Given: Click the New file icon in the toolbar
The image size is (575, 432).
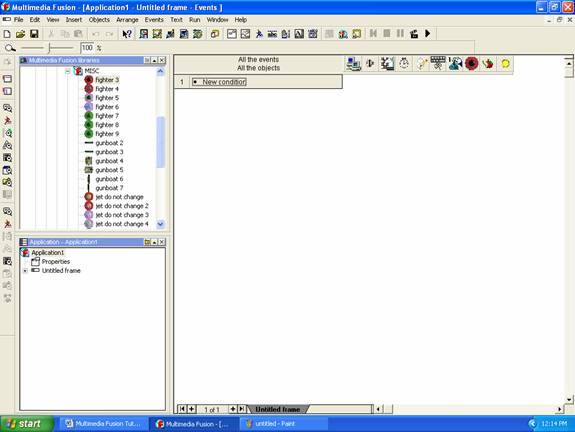Looking at the screenshot, I should [x=7, y=34].
